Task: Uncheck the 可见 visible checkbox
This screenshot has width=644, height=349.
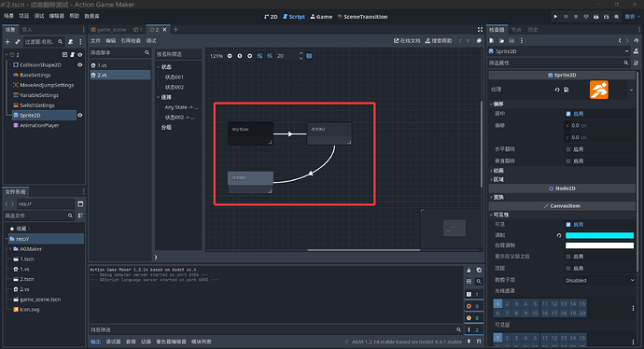Action: tap(568, 225)
